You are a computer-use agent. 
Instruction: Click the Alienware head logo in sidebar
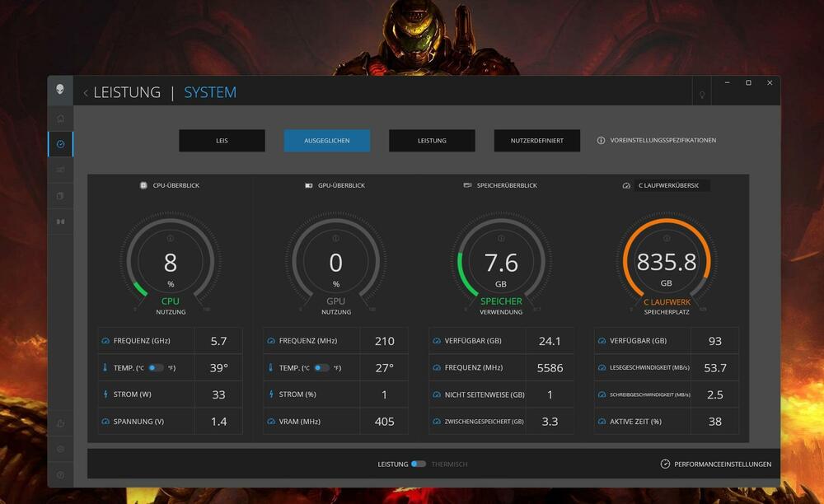(x=60, y=90)
